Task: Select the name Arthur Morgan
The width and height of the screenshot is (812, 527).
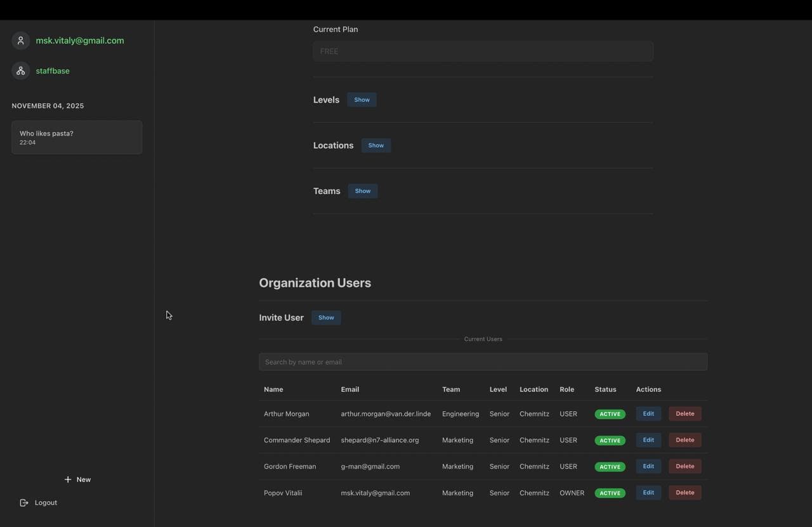Action: click(x=287, y=414)
